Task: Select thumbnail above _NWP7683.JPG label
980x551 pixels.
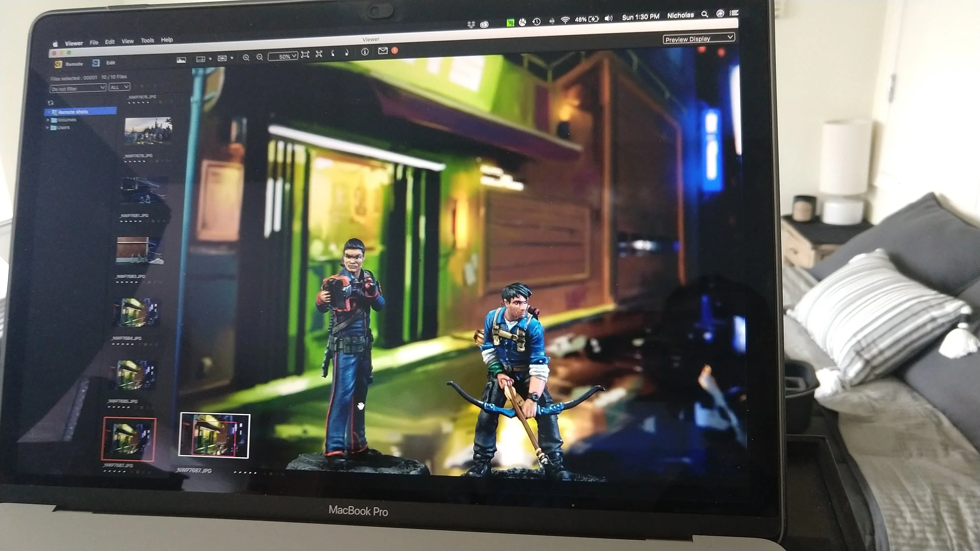Action: 139,250
